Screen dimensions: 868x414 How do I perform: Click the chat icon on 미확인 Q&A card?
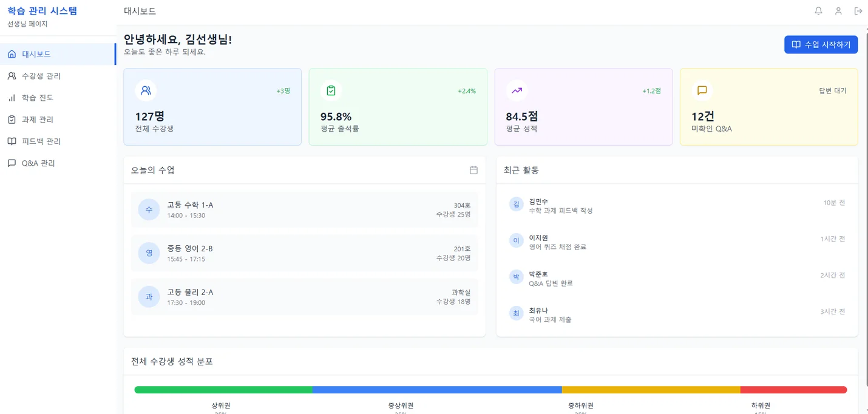702,90
